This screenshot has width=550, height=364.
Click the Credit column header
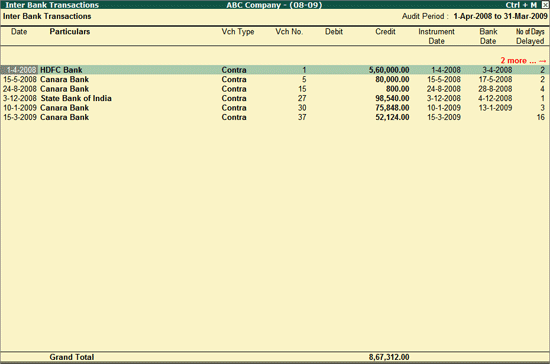tap(385, 32)
